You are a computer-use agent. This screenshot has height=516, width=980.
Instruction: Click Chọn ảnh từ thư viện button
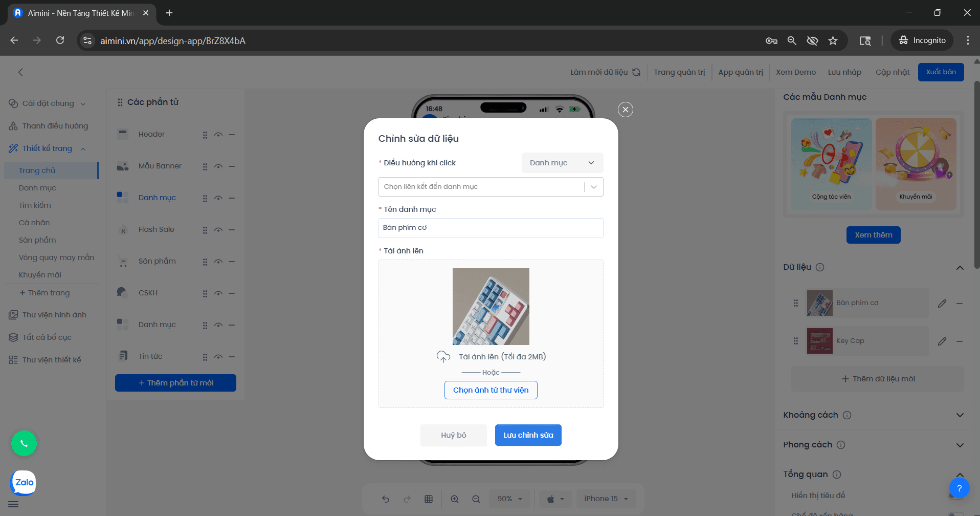pyautogui.click(x=491, y=390)
